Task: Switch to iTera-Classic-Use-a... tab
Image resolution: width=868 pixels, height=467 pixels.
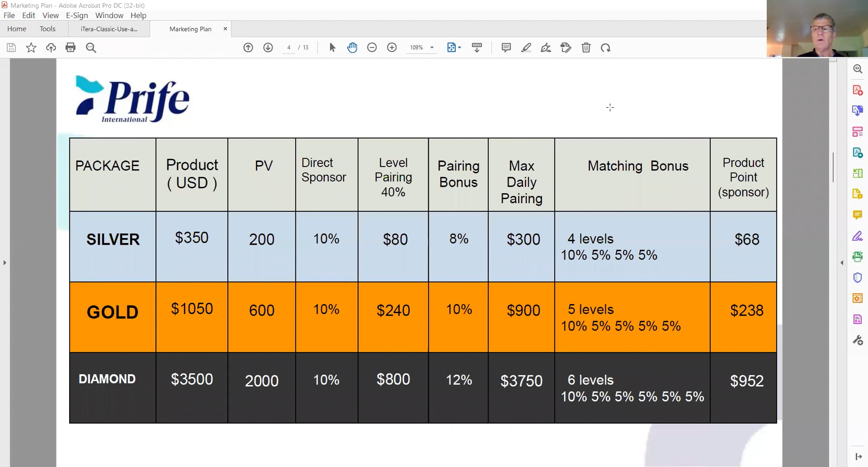Action: 109,29
